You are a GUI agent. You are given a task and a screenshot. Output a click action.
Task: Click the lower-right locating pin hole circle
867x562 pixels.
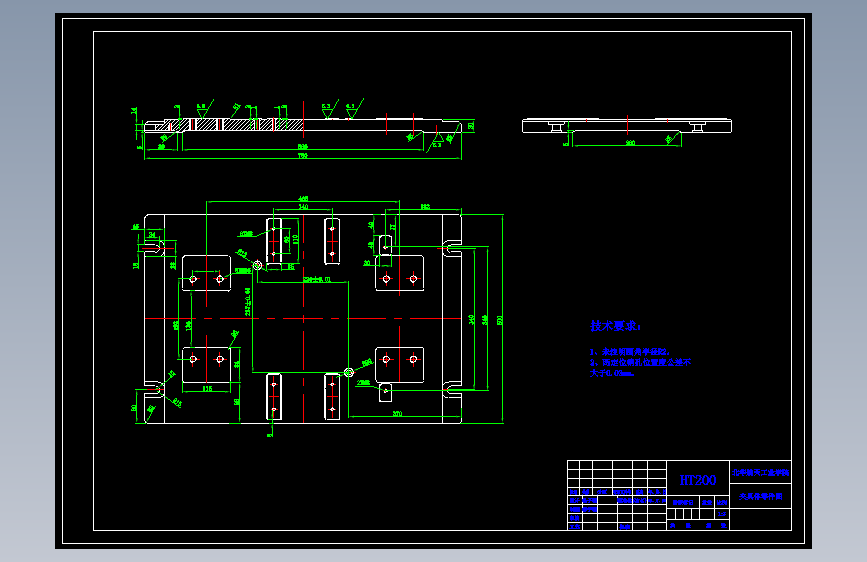pyautogui.click(x=349, y=373)
